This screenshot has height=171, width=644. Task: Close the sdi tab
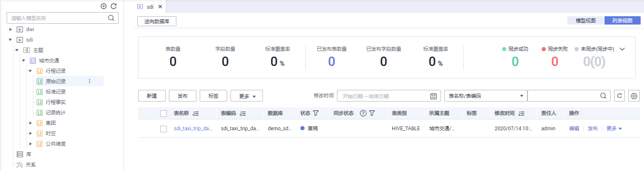point(160,7)
